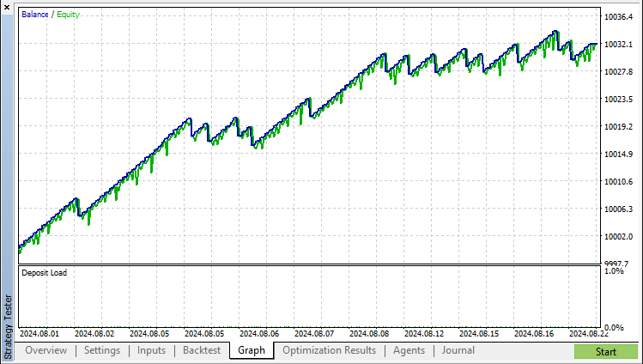Click the green Start button
The width and height of the screenshot is (643, 364).
point(606,352)
